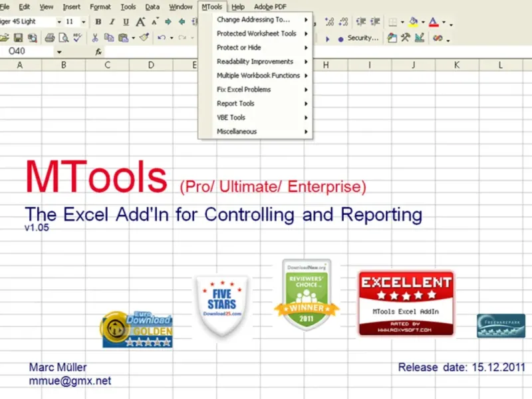The image size is (532, 399).
Task: Toggle Underline formatting
Action: point(126,22)
